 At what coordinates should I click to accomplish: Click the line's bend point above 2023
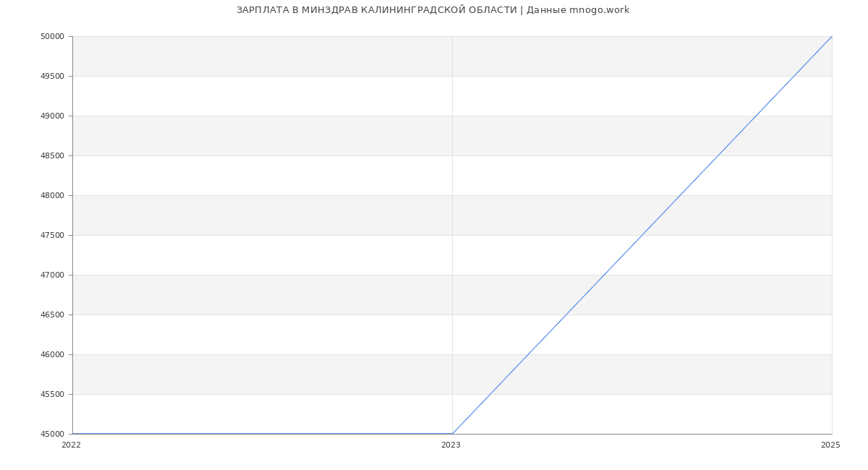tap(452, 434)
